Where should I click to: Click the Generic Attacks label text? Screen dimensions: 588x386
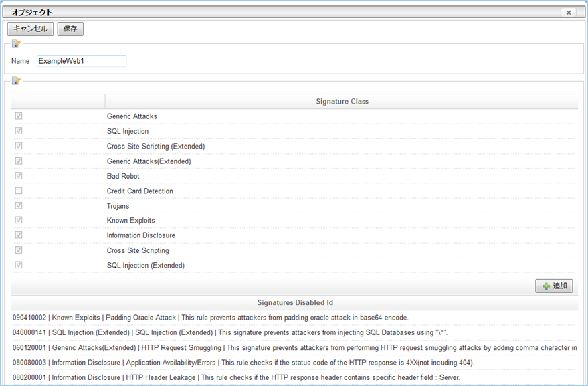[132, 116]
